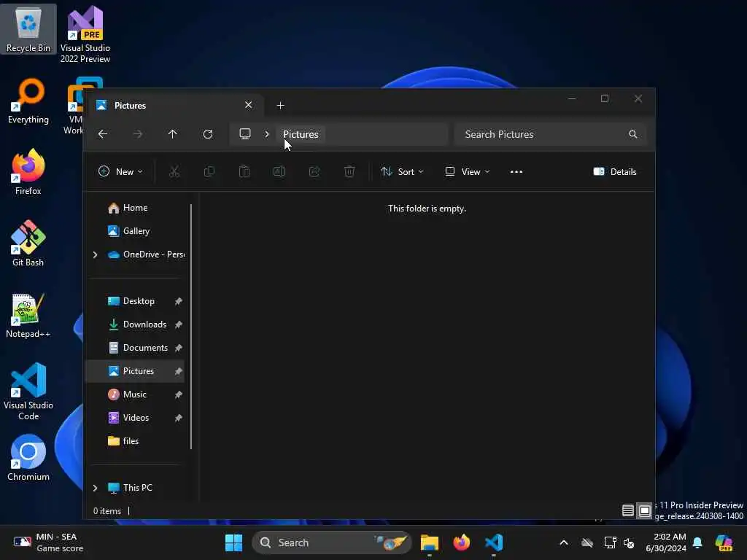The width and height of the screenshot is (747, 560).
Task: Refresh the Pictures folder
Action: [x=208, y=134]
